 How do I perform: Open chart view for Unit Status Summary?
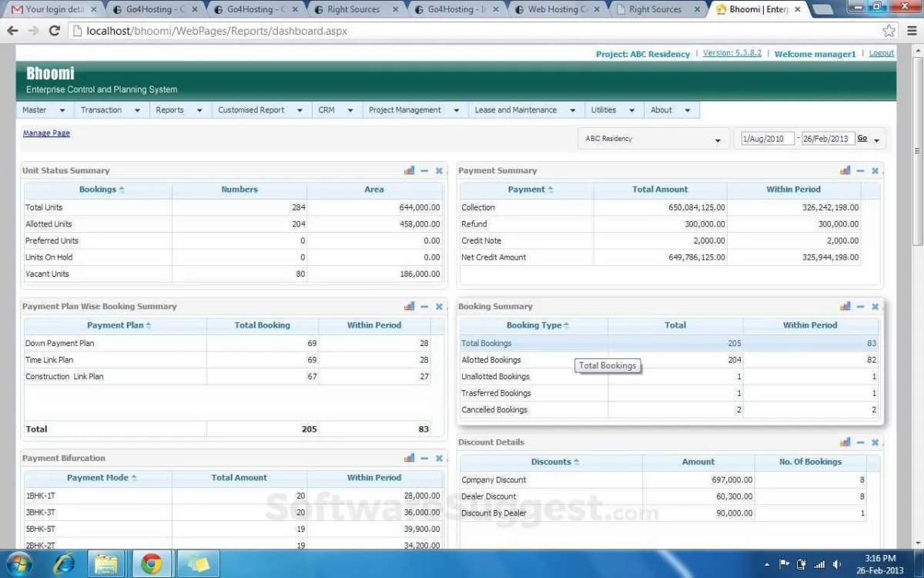point(409,170)
